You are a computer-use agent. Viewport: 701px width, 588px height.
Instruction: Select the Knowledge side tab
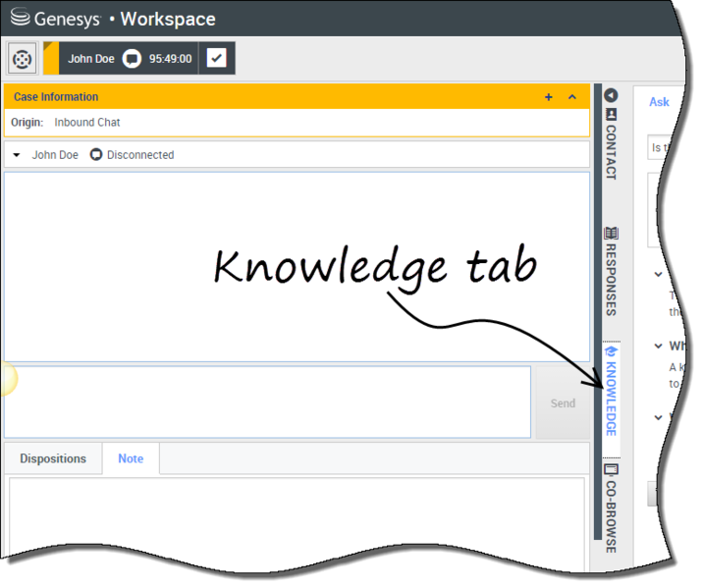(x=611, y=390)
